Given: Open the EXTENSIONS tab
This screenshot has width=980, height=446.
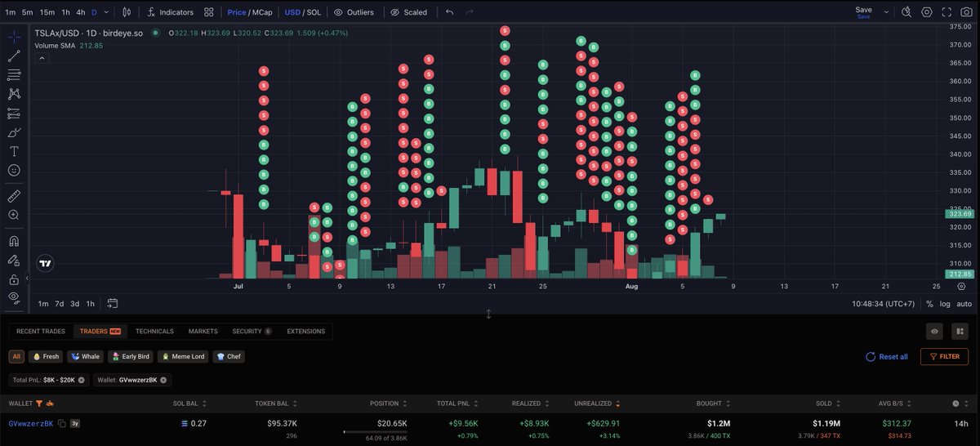Looking at the screenshot, I should [x=305, y=332].
